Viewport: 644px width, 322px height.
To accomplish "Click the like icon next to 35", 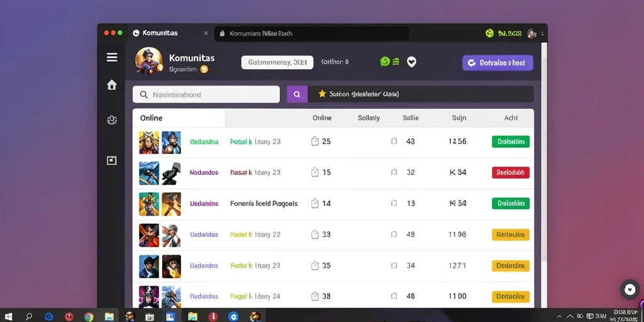I will (315, 265).
